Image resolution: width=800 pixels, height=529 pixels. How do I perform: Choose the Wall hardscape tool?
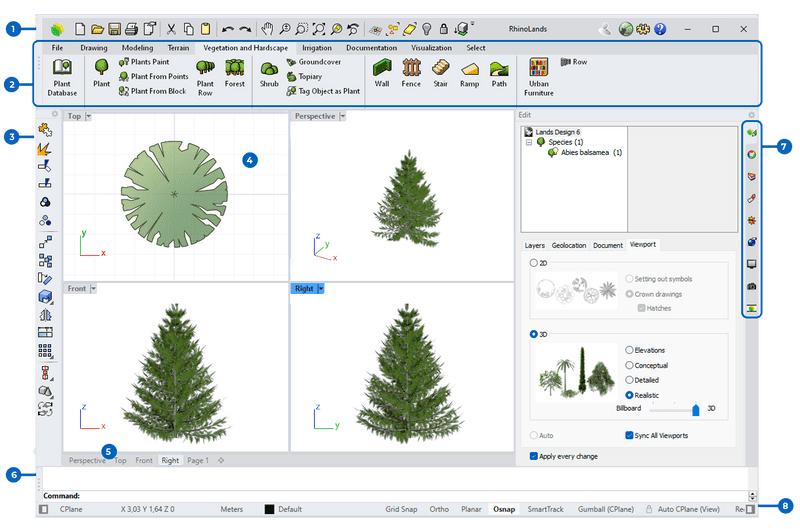382,68
